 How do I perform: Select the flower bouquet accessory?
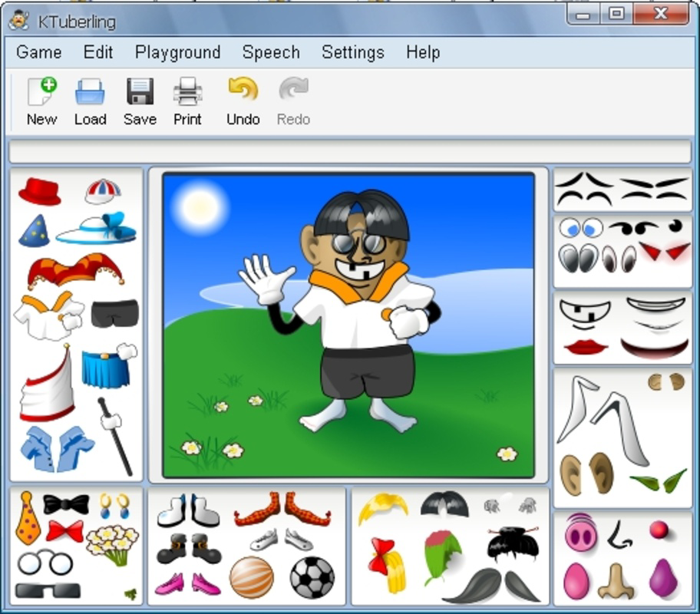click(x=112, y=545)
